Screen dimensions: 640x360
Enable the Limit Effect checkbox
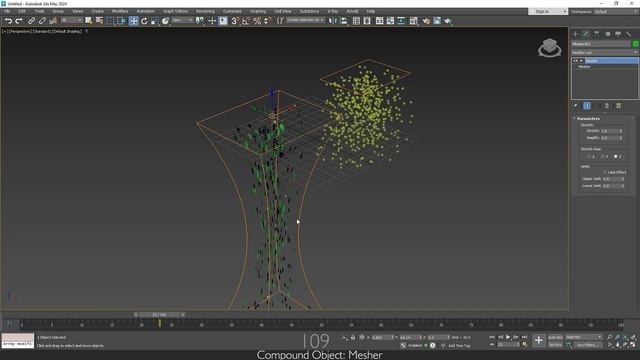pyautogui.click(x=605, y=172)
